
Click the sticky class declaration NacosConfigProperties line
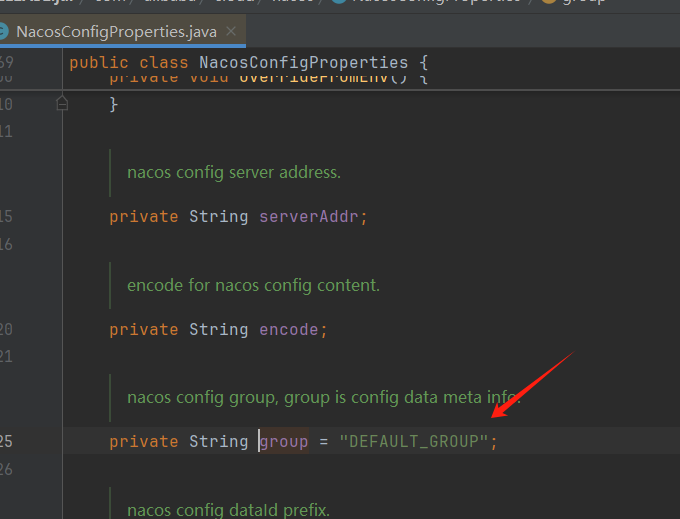click(x=248, y=62)
